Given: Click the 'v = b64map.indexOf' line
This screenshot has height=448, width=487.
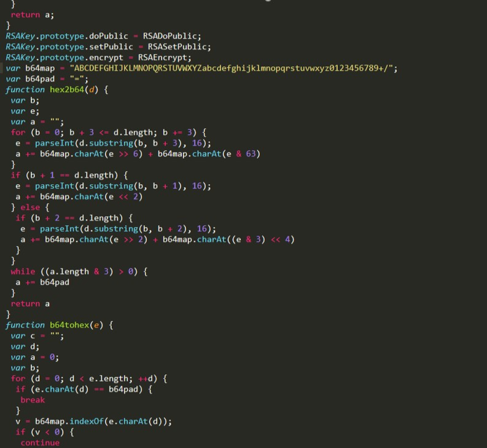Looking at the screenshot, I should tap(93, 422).
